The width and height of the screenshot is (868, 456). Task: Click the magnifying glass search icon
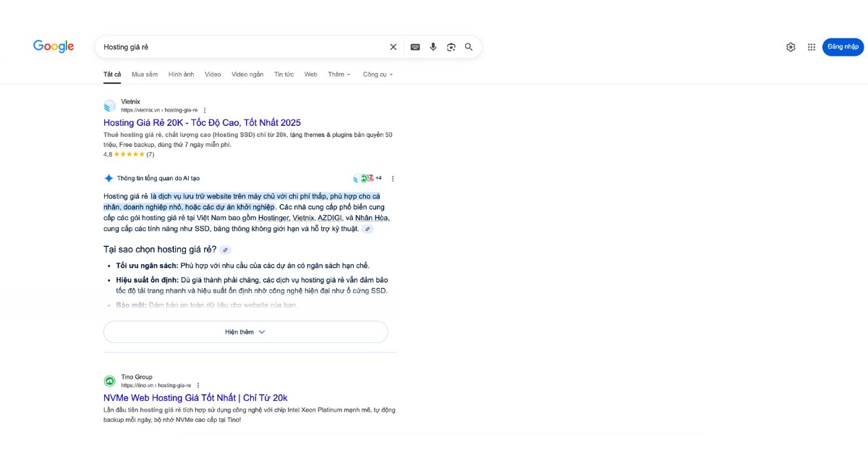coord(469,46)
